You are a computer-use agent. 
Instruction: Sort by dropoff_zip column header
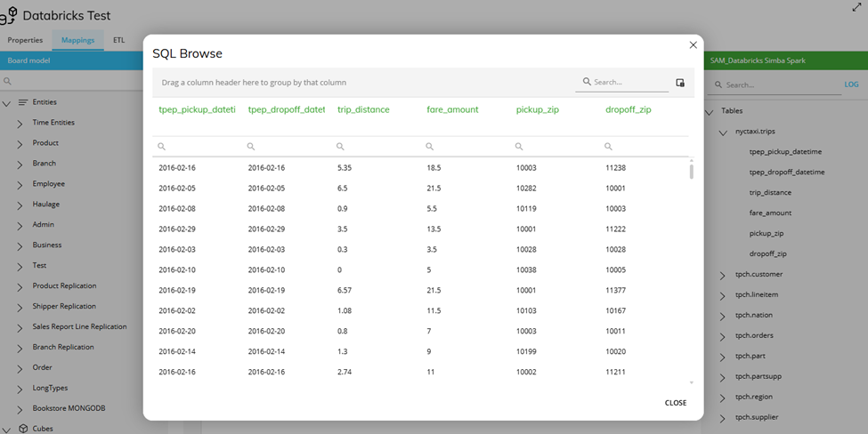(629, 109)
